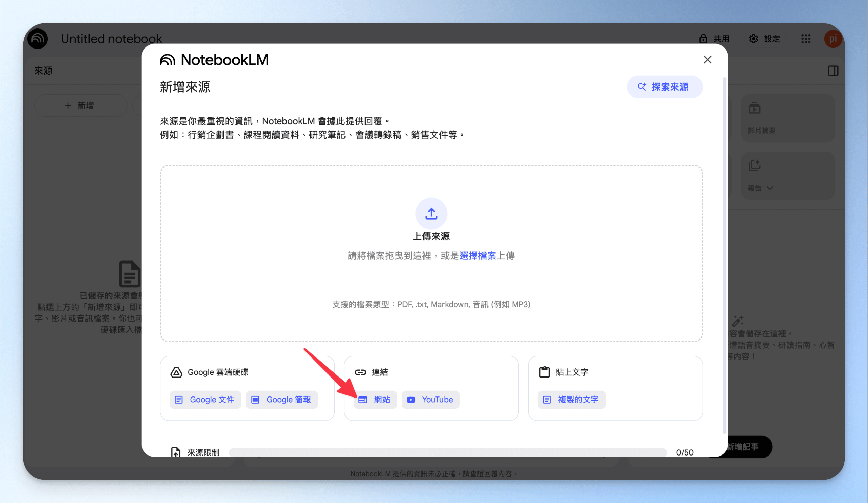This screenshot has width=868, height=503.
Task: Click the 來源限制 file icon
Action: point(176,452)
